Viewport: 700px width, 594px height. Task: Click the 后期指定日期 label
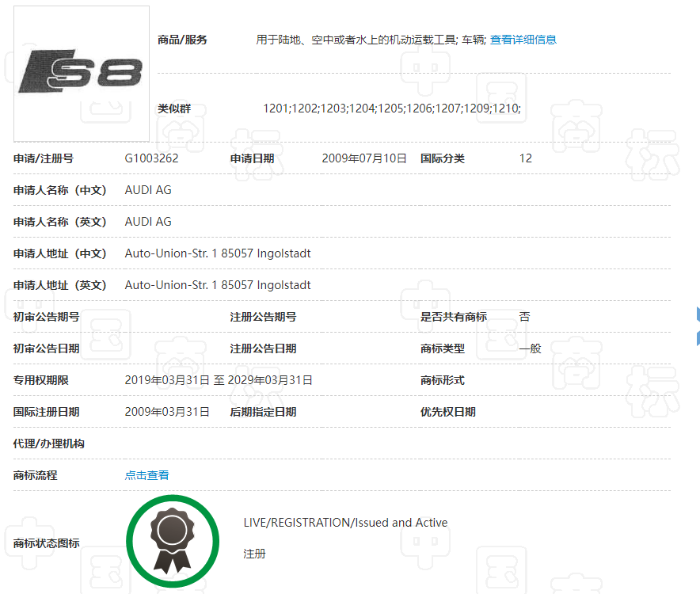263,412
